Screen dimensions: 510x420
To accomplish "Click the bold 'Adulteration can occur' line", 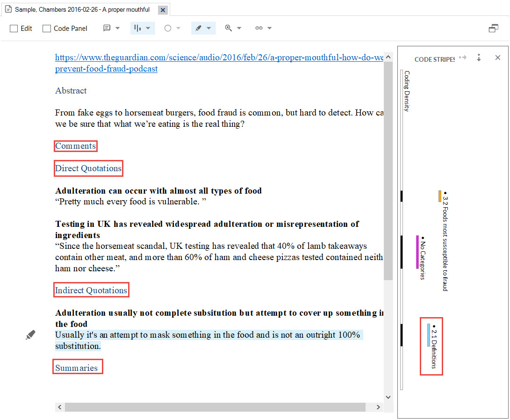I will [x=158, y=191].
